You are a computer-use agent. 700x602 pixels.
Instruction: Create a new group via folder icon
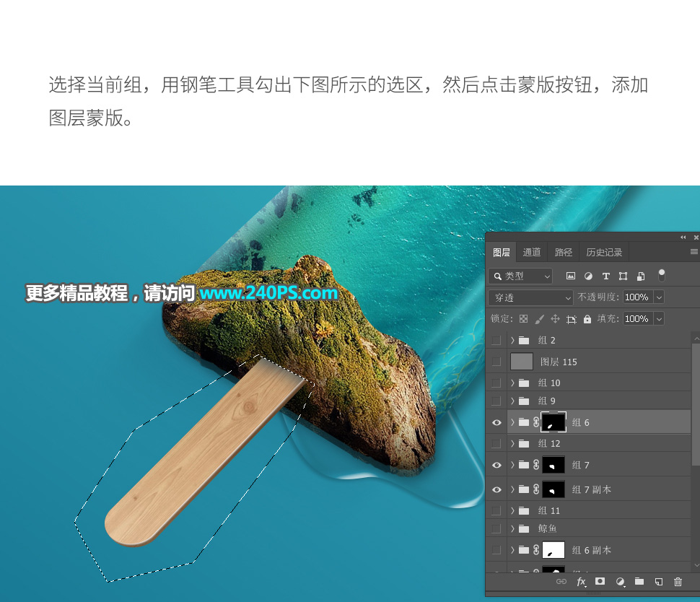pos(639,582)
